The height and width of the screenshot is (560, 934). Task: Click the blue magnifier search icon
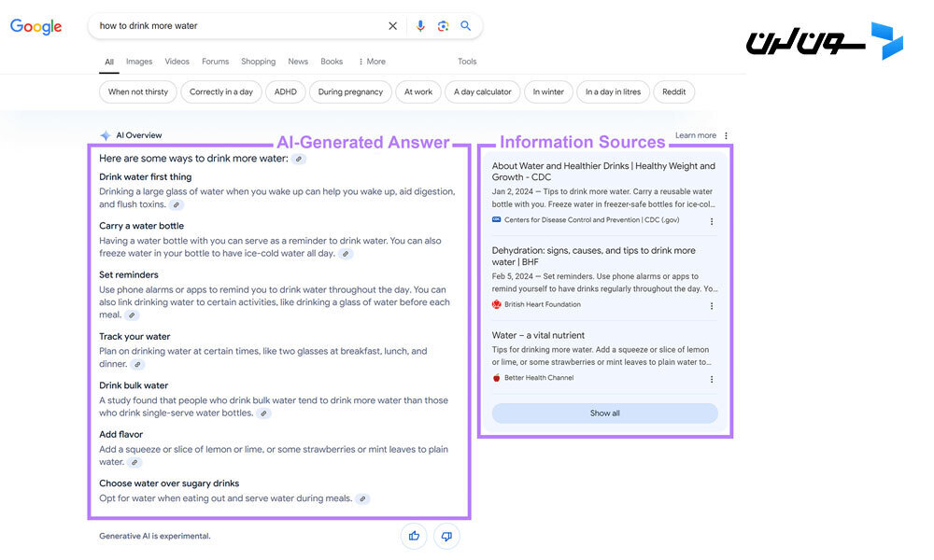click(466, 26)
